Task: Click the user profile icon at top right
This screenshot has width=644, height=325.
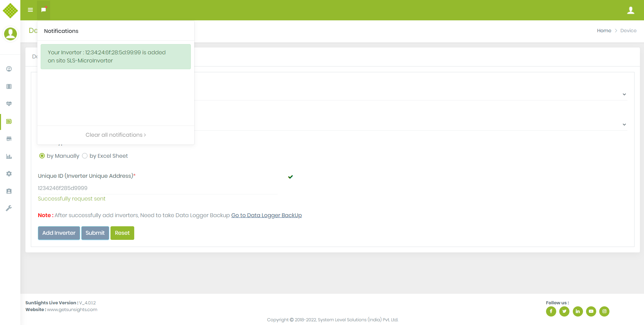Action: click(x=630, y=10)
